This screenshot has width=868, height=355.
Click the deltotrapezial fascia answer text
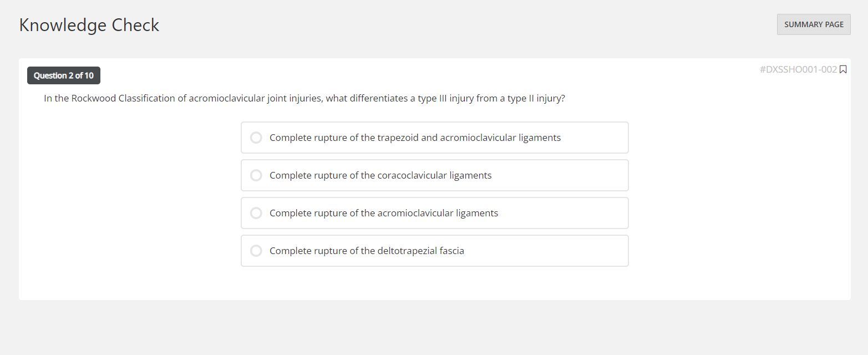coord(367,251)
